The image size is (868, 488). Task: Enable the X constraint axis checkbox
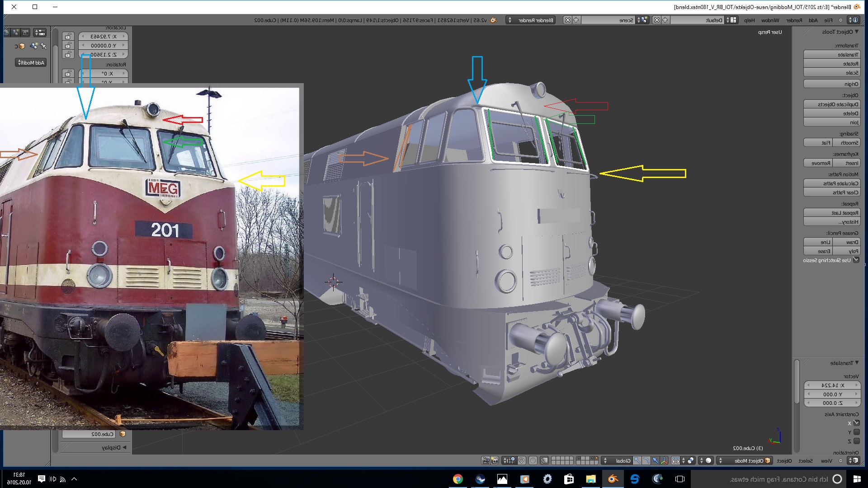tap(856, 423)
